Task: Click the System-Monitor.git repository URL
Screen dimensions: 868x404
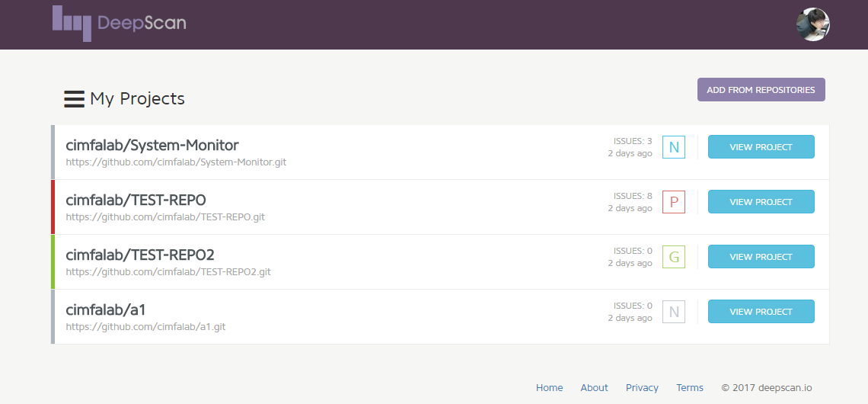Action: pyautogui.click(x=176, y=163)
